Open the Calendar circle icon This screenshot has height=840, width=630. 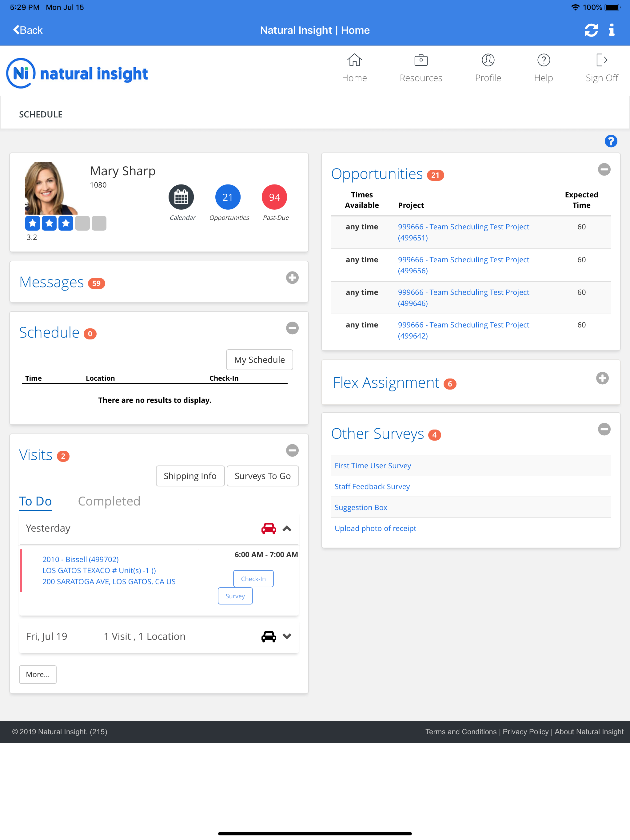pos(181,197)
